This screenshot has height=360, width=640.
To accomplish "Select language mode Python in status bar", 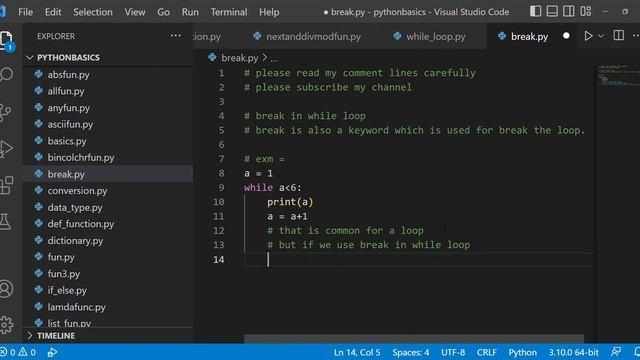I will (522, 352).
